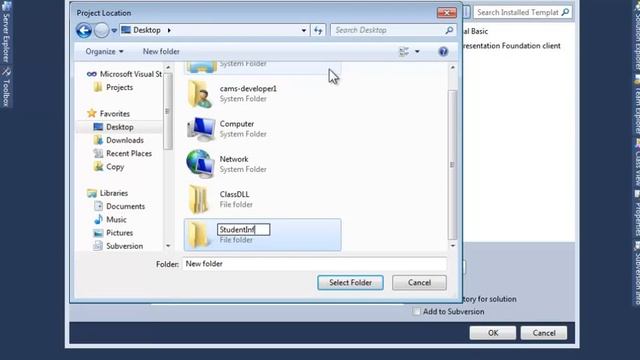
Task: Focus the Search Desktop field
Action: [388, 30]
